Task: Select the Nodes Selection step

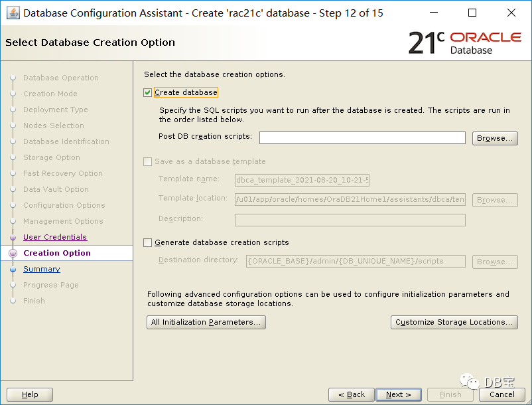Action: (x=54, y=125)
